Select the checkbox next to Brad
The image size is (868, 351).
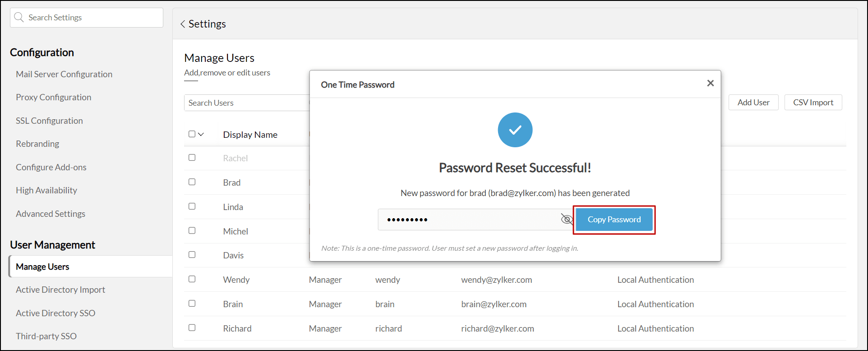click(192, 182)
